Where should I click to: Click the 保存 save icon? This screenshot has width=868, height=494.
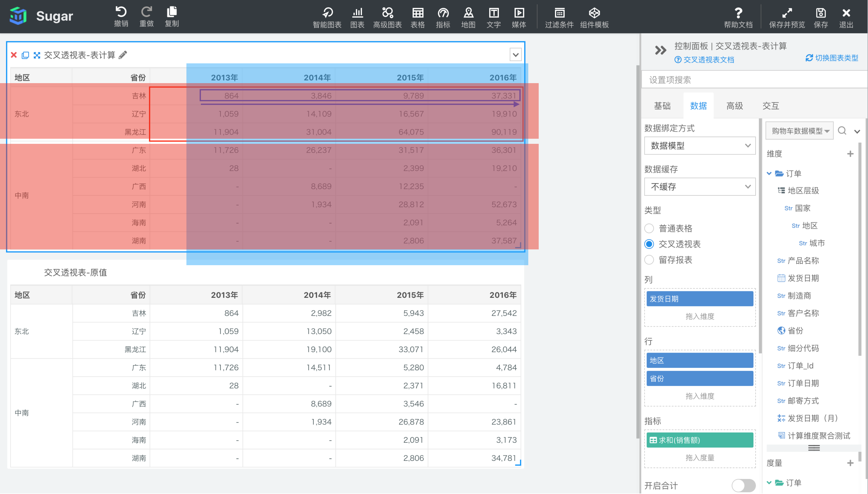821,18
